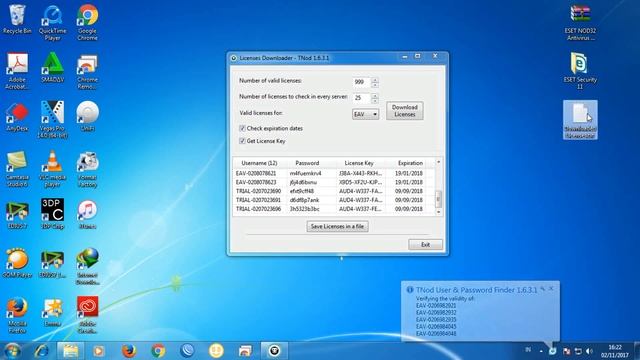Decrease Number of valid licenses spinner

[375, 85]
